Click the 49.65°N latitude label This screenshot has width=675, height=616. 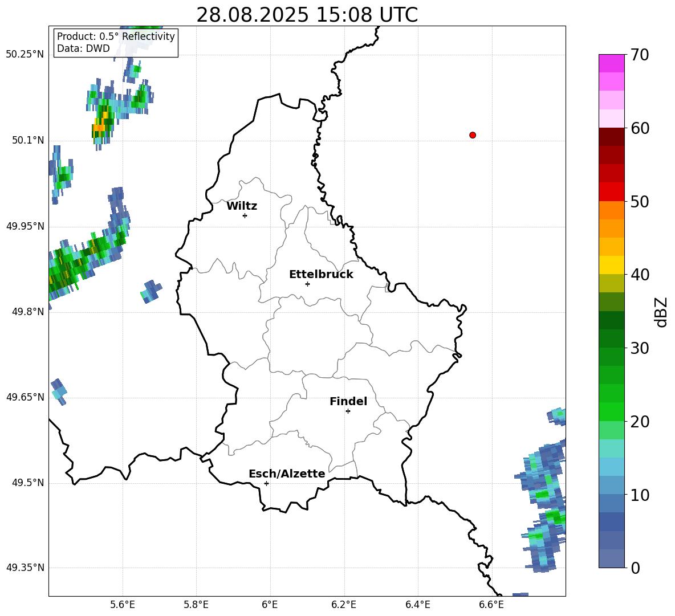point(25,397)
